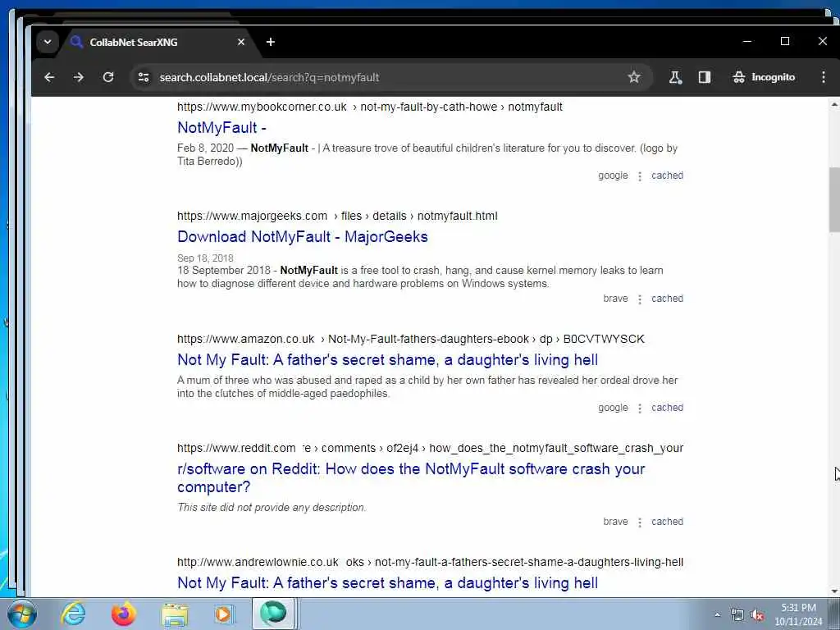Screen dimensions: 840x630
Task: Open cached link for Amazon result
Action: click(667, 408)
